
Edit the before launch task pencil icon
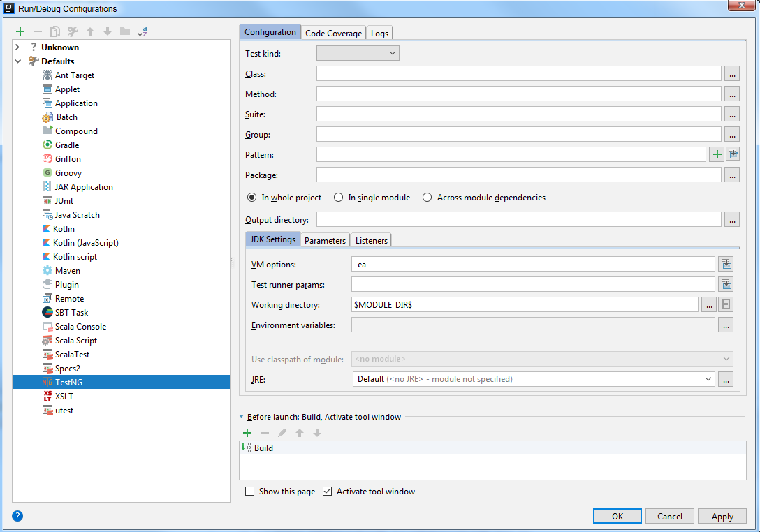(x=282, y=433)
